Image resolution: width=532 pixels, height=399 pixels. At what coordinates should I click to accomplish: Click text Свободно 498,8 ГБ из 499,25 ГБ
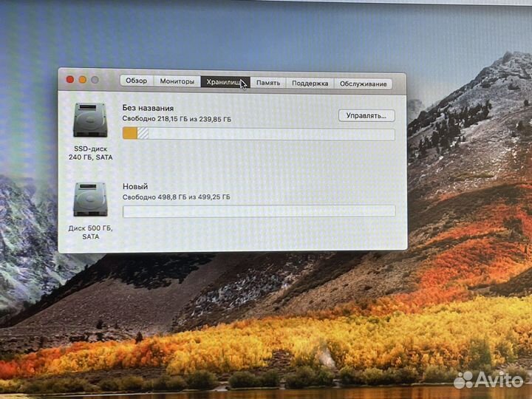point(176,197)
